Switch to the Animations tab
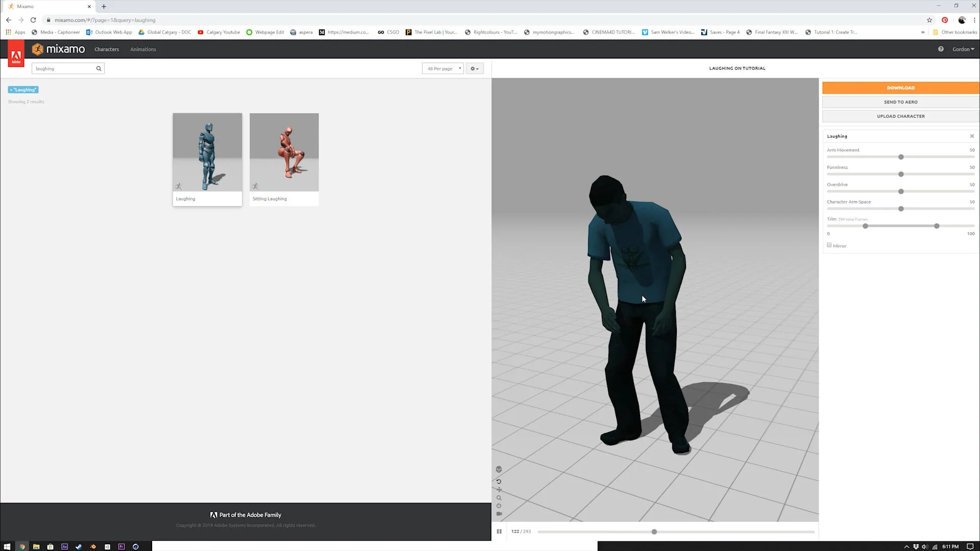This screenshot has height=551, width=980. click(143, 49)
